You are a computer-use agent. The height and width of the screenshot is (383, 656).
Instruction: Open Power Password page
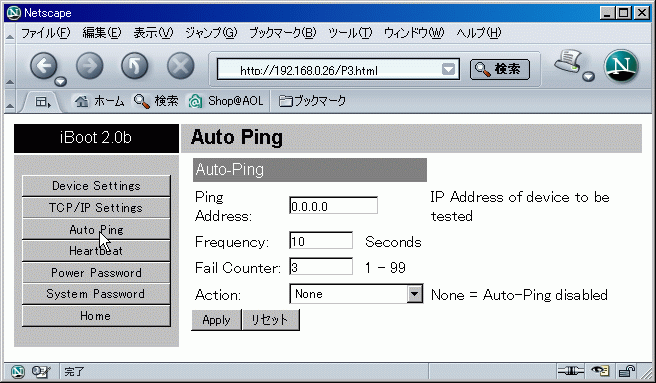coord(96,272)
